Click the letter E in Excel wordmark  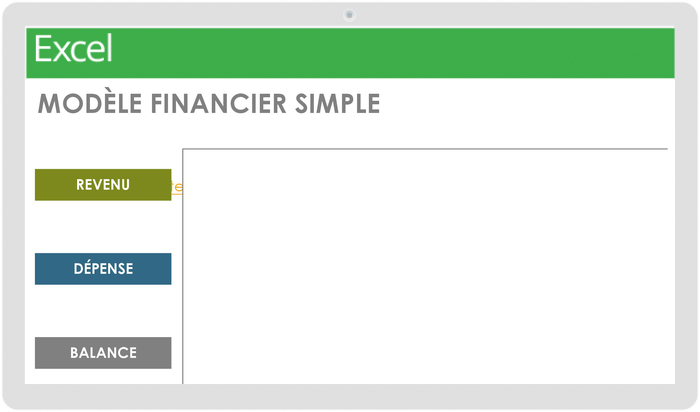click(43, 49)
